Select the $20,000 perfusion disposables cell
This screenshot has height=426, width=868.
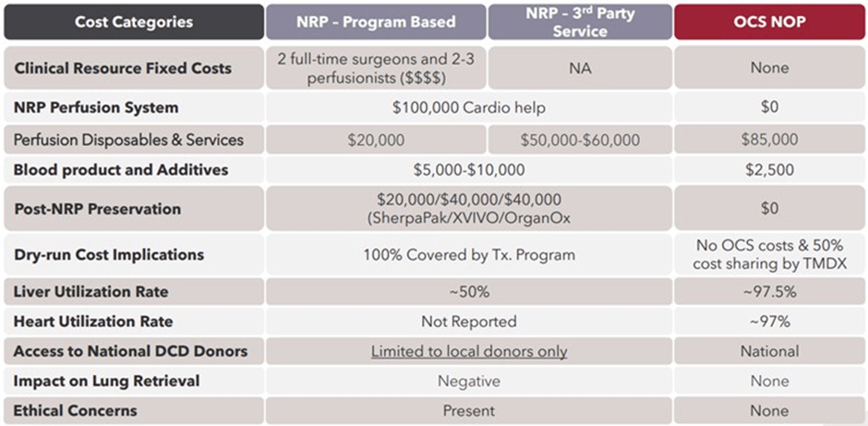coord(375,140)
